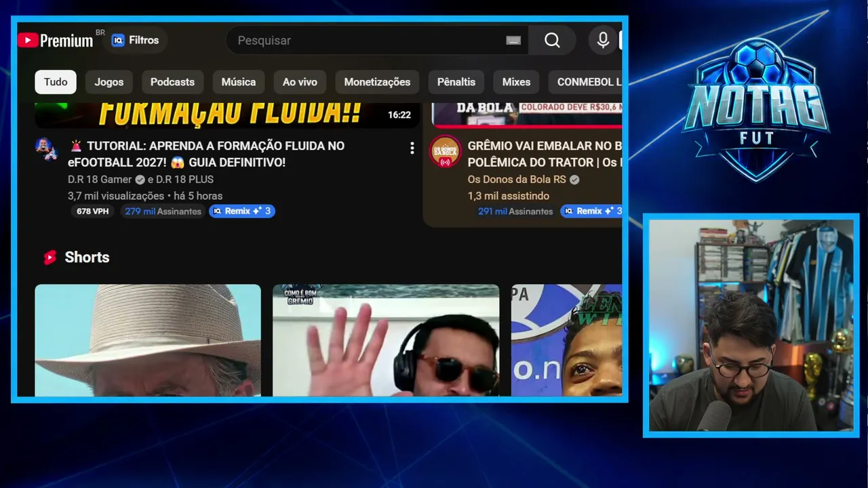Viewport: 868px width, 488px height.
Task: Click the 291 mil Assinantes badge
Action: coord(515,211)
